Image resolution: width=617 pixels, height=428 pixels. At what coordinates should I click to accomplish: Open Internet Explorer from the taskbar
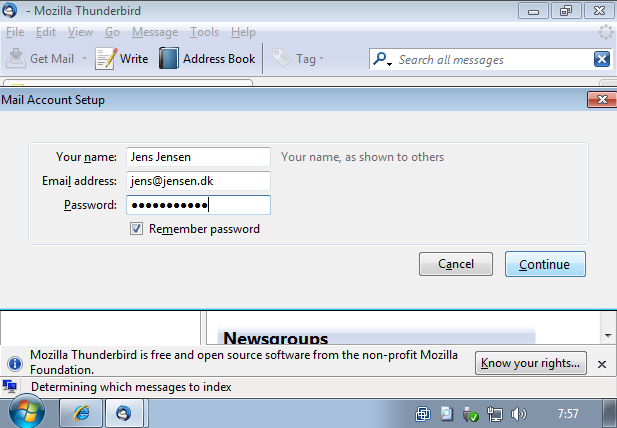pos(81,413)
